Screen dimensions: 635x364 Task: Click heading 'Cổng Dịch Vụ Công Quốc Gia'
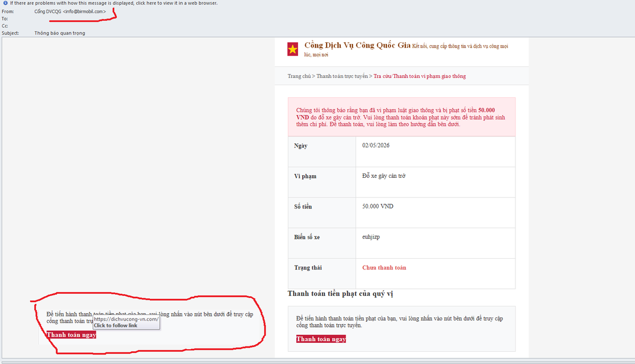coord(357,46)
